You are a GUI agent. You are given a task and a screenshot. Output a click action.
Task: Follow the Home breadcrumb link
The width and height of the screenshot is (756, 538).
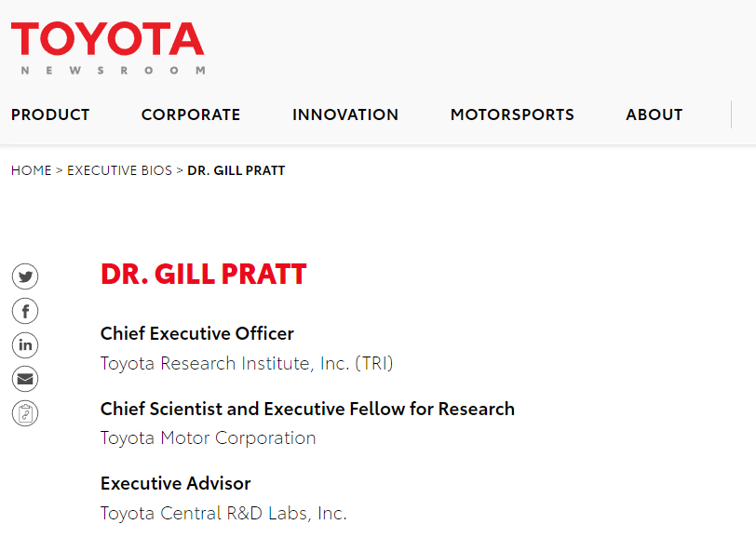31,170
